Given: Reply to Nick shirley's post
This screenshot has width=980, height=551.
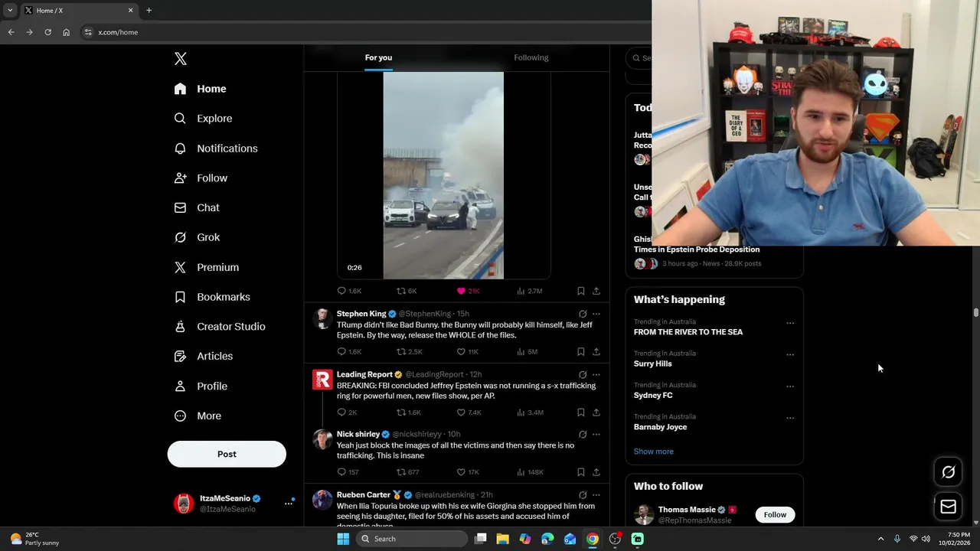Looking at the screenshot, I should (348, 472).
